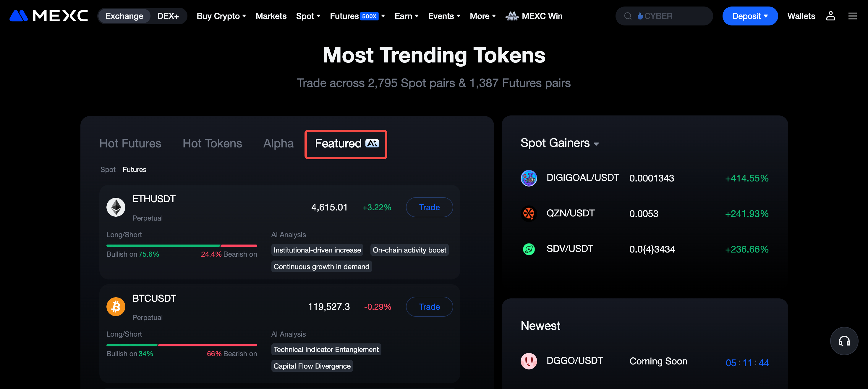The image size is (868, 389).
Task: Click the SDV token icon
Action: click(x=529, y=249)
